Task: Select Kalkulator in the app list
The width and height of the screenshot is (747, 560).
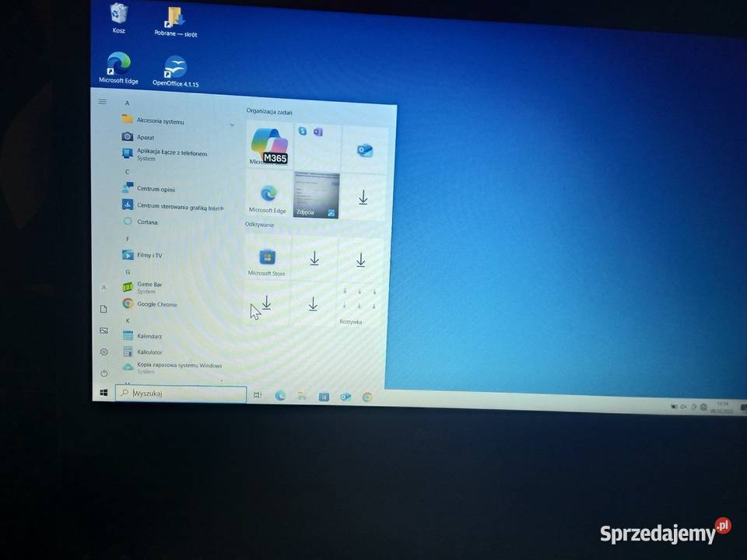Action: tap(149, 352)
